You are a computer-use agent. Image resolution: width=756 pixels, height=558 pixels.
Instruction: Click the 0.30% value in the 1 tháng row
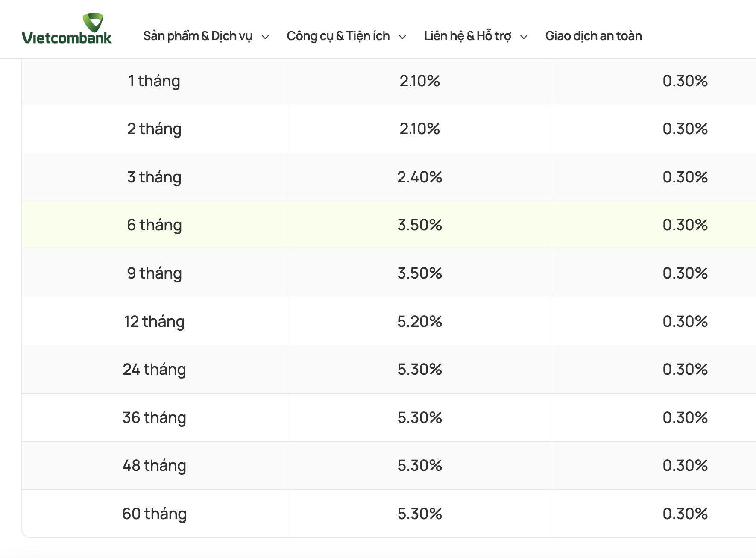pyautogui.click(x=685, y=81)
